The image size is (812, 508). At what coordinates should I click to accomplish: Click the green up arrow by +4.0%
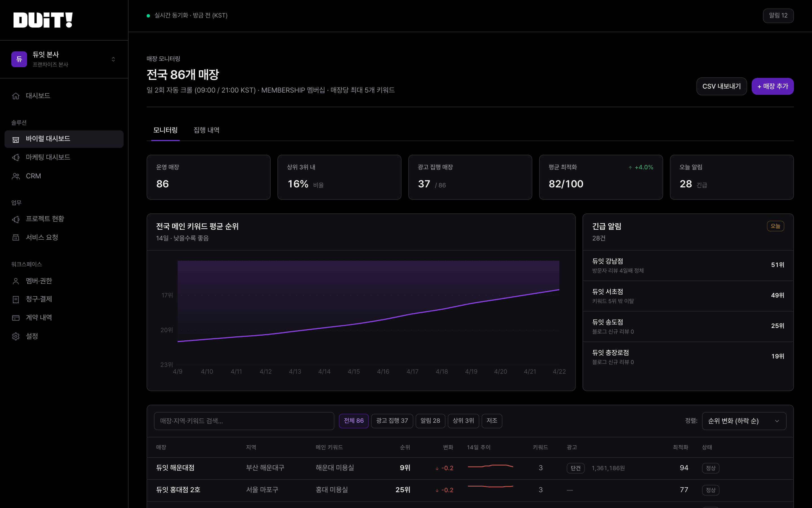(630, 168)
